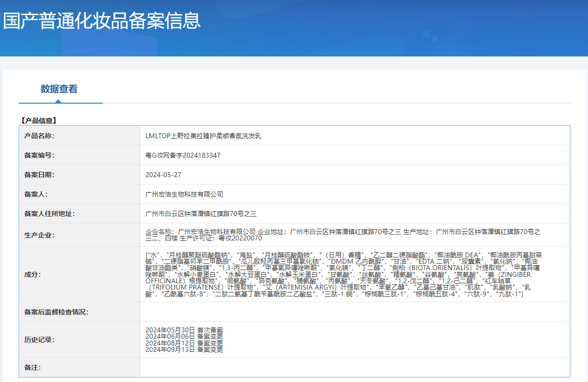Click the 备案日期 label cell
This screenshot has width=588, height=382.
pyautogui.click(x=80, y=175)
